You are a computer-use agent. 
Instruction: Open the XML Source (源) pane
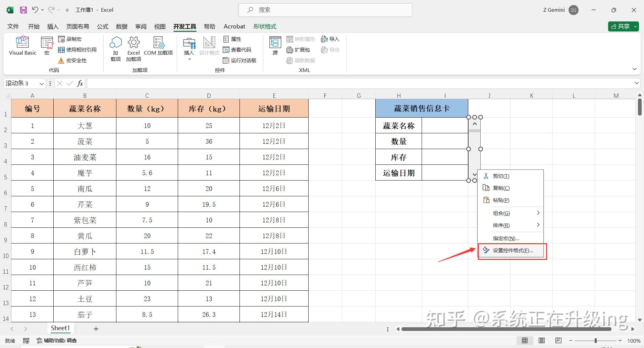pyautogui.click(x=275, y=46)
